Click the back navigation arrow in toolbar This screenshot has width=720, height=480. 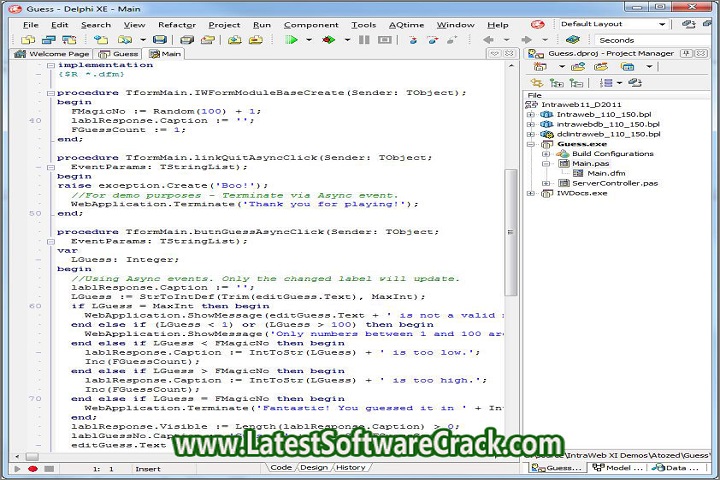pyautogui.click(x=488, y=40)
